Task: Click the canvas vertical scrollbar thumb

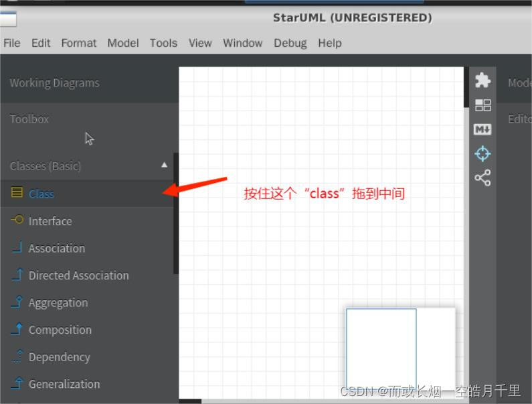Action: click(466, 88)
